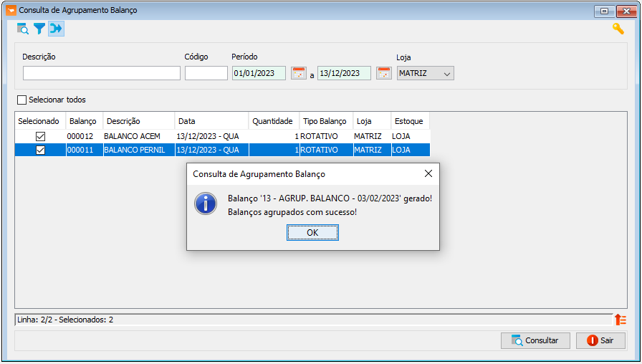Click the search magnifier toolbar icon
This screenshot has height=364, width=642.
click(23, 29)
